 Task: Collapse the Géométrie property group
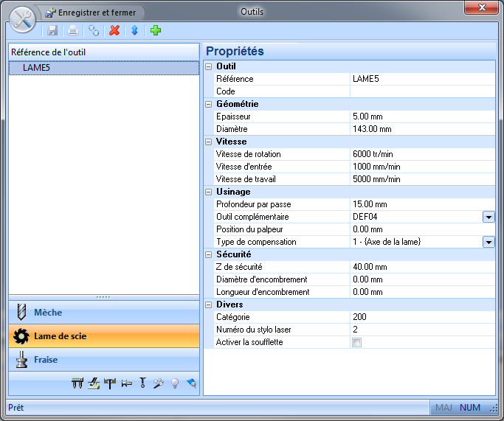(209, 104)
